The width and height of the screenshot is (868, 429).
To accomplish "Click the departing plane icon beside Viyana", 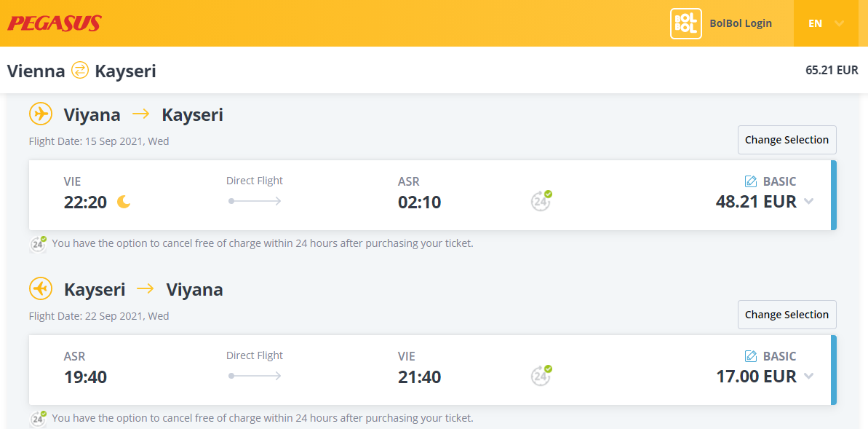I will point(41,114).
